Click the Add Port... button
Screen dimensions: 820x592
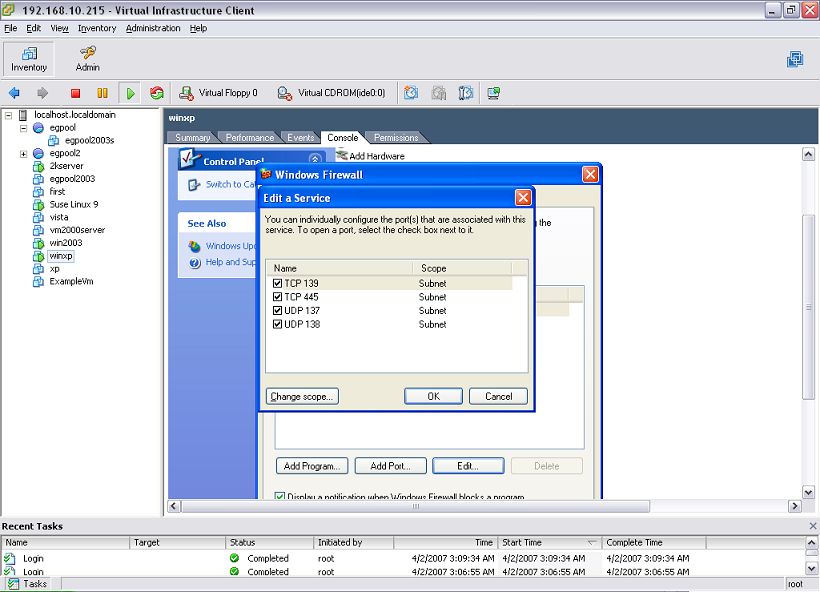(x=390, y=466)
